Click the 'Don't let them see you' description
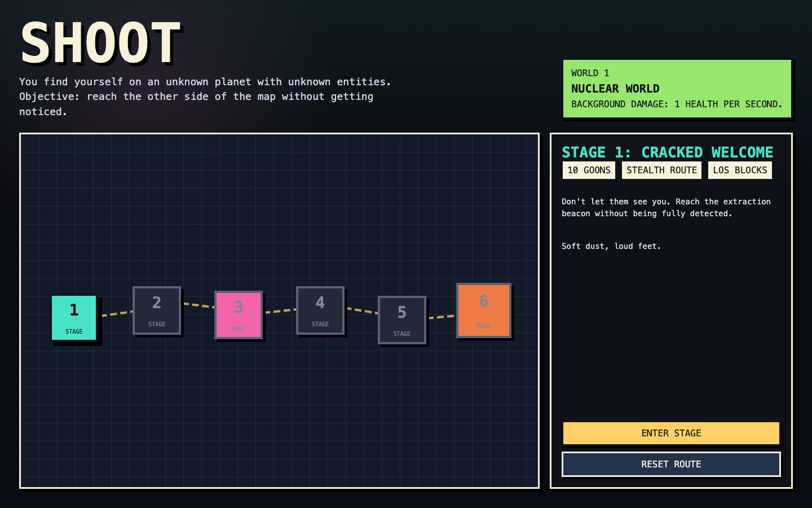Viewport: 812px width, 508px height. point(666,207)
